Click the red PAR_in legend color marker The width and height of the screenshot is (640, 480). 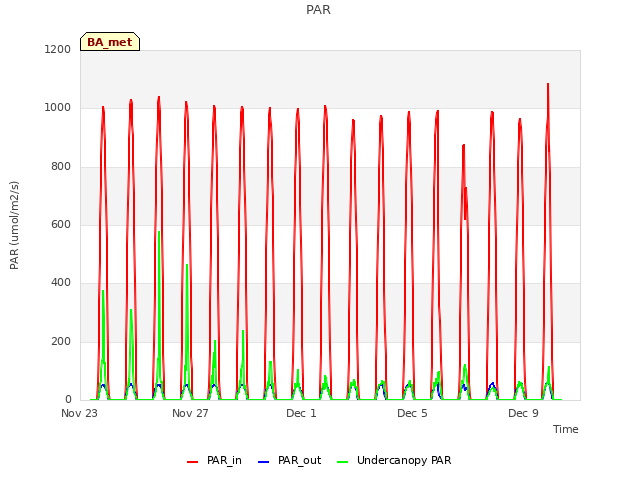click(x=192, y=462)
